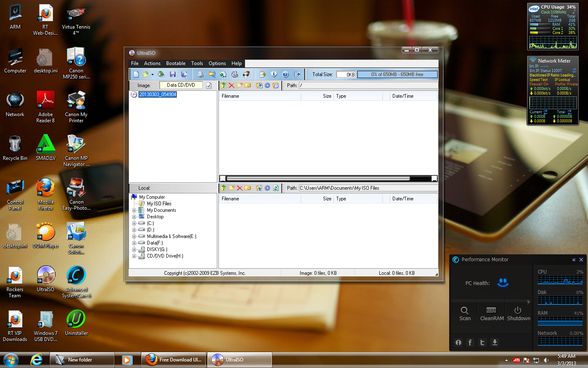
Task: Click the Up arrow icon in image pane toolbar
Action: point(223,85)
